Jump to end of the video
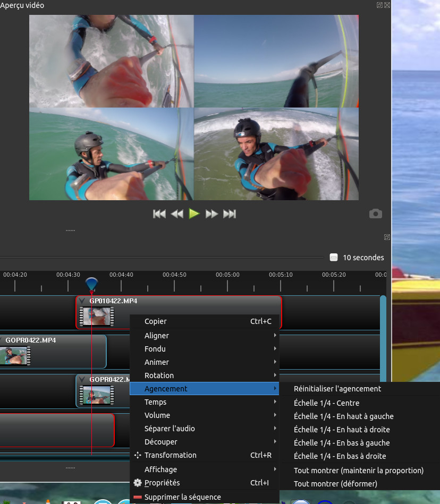 point(230,214)
